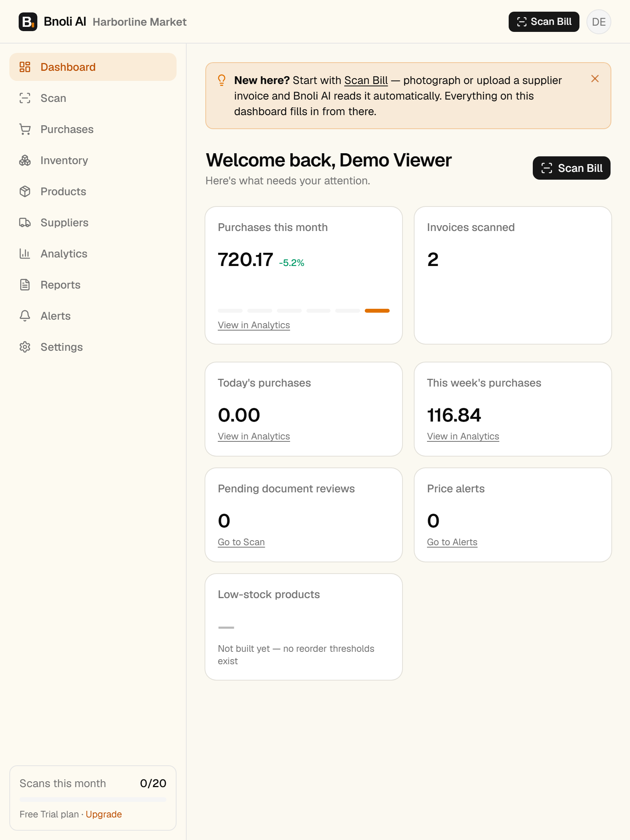Click the 116.84 weekly purchases value

[x=454, y=415]
